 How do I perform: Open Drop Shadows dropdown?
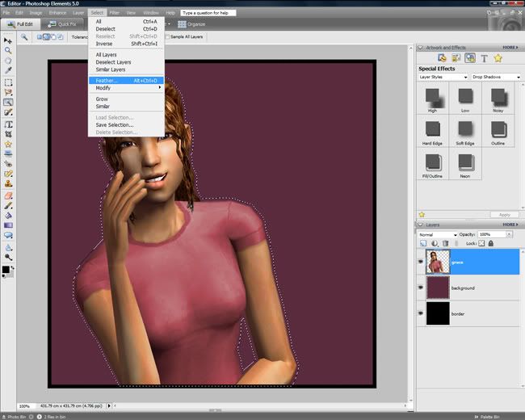[x=496, y=77]
